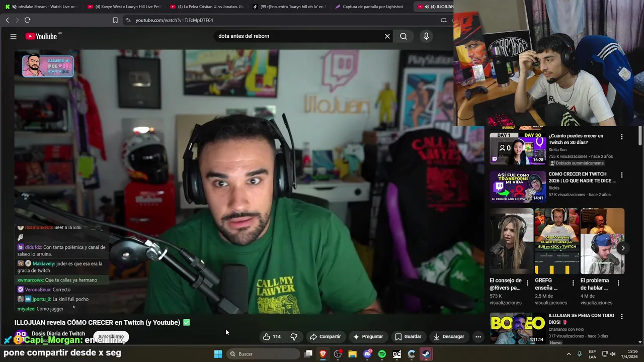Open menu for 'ILLOJUAN SE PEGA CON TODO DIOS' video
Viewport: 644px width, 362px height.
[622, 317]
